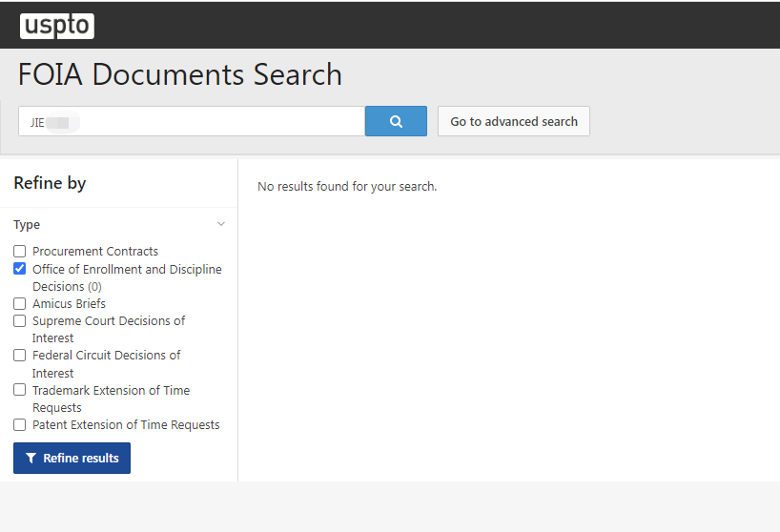Click the Amicus Briefs label text
780x532 pixels.
(x=70, y=304)
